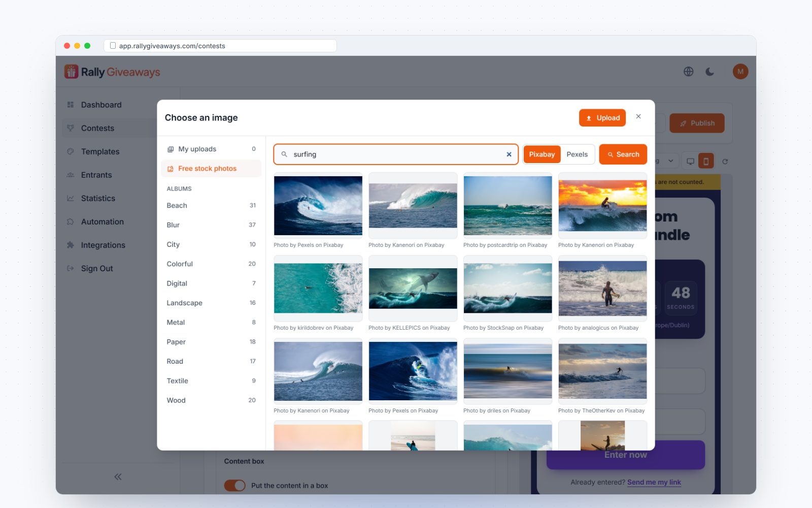812x508 pixels.
Task: Select the shark photo by KELLEPICS
Action: (x=413, y=289)
